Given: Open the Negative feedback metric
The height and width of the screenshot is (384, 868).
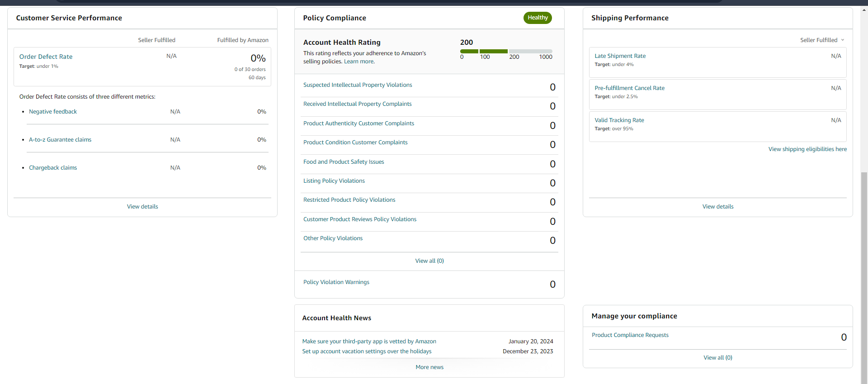Looking at the screenshot, I should click(53, 112).
